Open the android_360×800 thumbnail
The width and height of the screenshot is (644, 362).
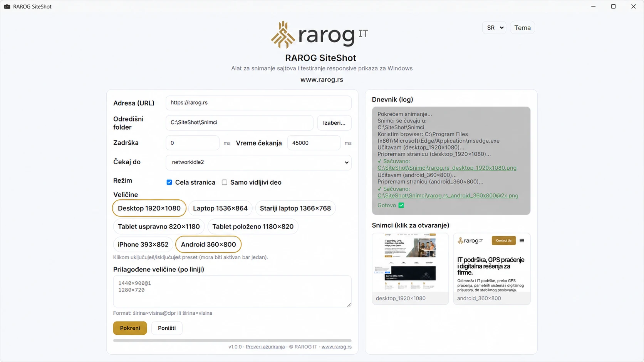tap(491, 269)
